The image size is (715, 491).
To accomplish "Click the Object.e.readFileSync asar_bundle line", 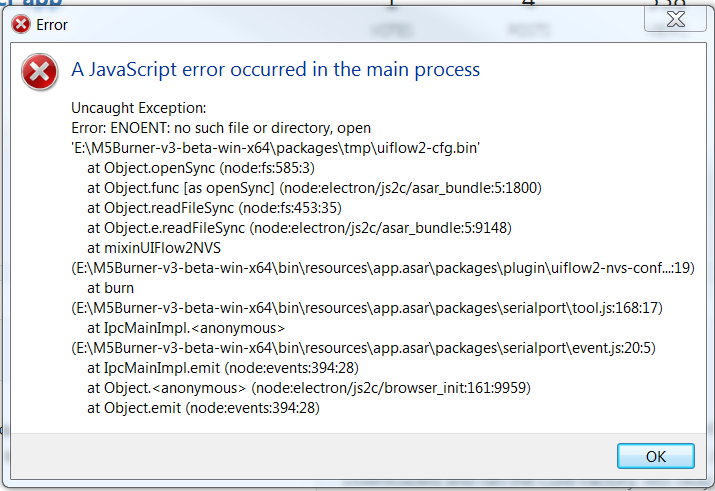I will (x=299, y=228).
